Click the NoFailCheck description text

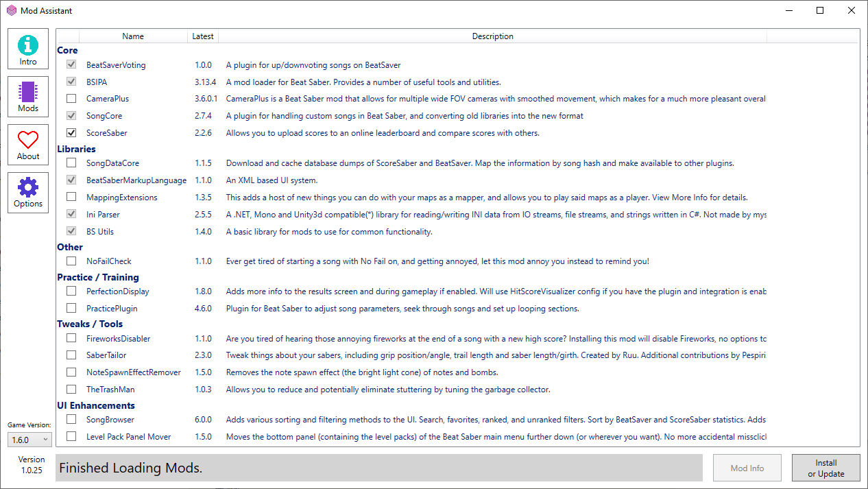pyautogui.click(x=437, y=261)
